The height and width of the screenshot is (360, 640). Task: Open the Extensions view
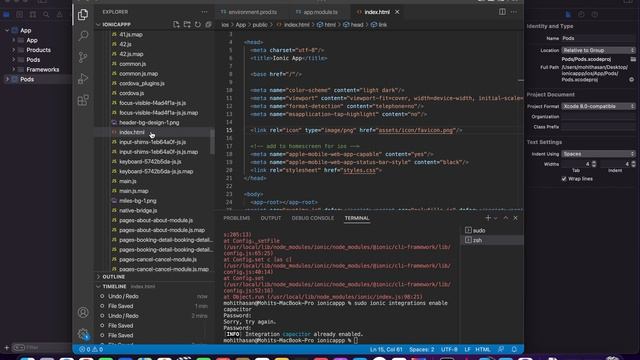(x=83, y=100)
